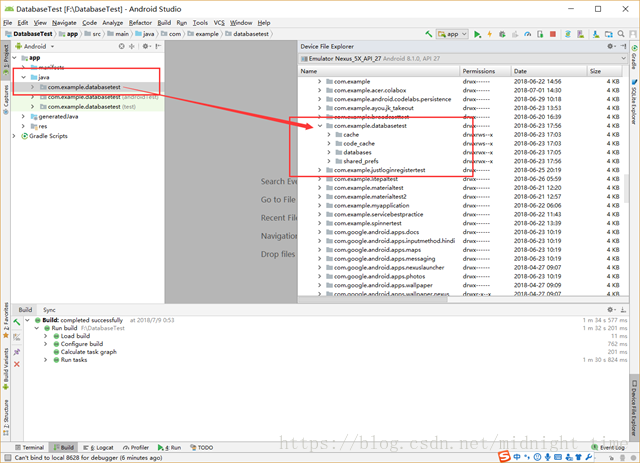Click the device explorer vertical scrollbar

pyautogui.click(x=627, y=188)
